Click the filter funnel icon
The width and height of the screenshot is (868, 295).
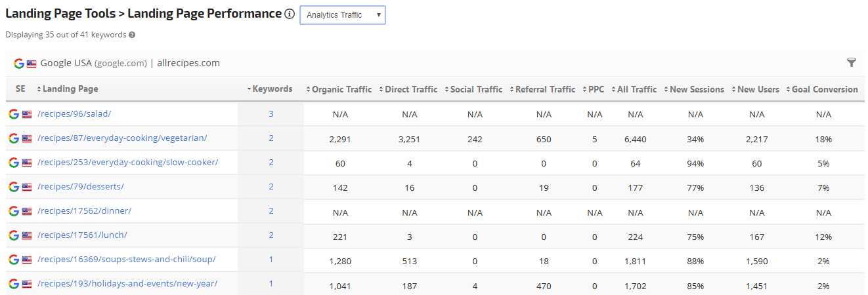[x=852, y=63]
